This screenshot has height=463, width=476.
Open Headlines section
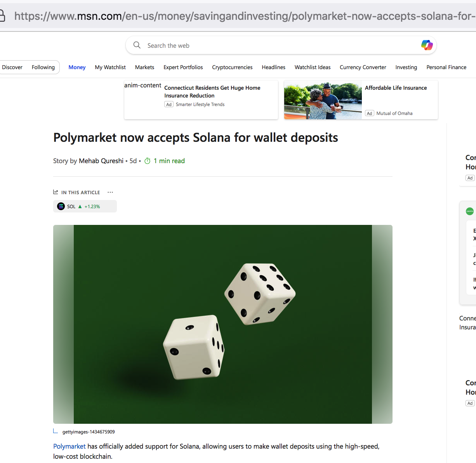(273, 67)
